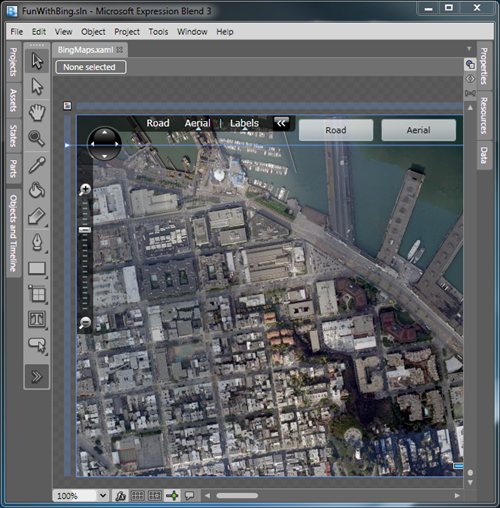
Task: Click horizontal scrollbar left arrow
Action: point(207,496)
